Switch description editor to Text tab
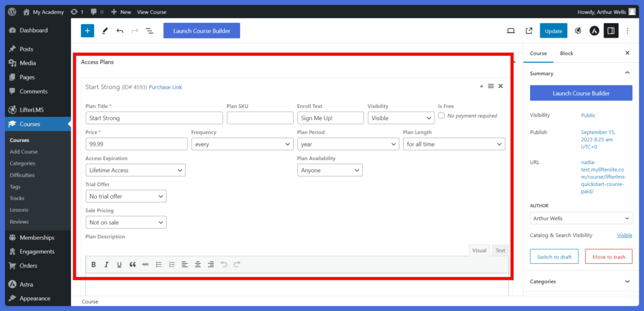This screenshot has width=644, height=311. click(x=500, y=250)
